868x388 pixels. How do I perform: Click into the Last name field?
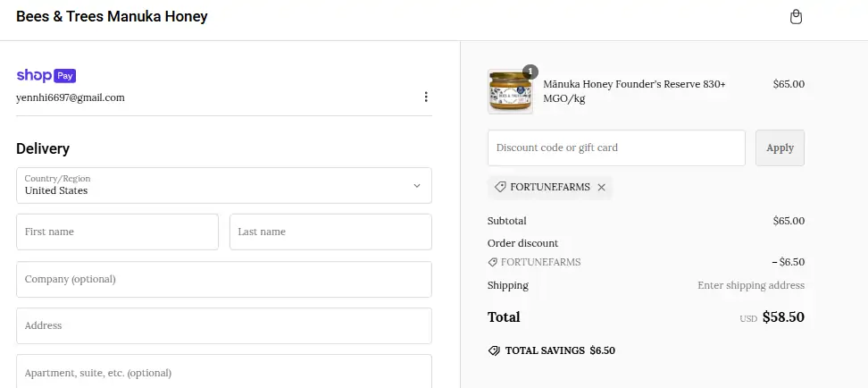[330, 232]
